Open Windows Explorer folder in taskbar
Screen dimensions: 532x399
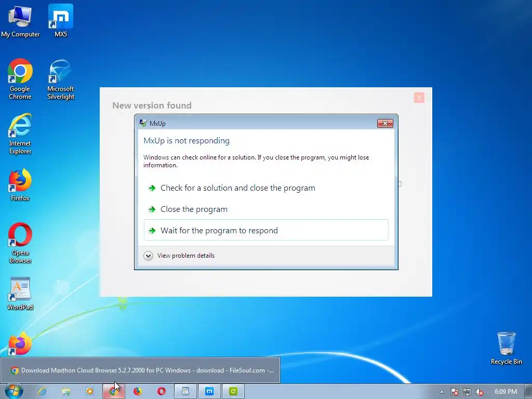pos(66,392)
